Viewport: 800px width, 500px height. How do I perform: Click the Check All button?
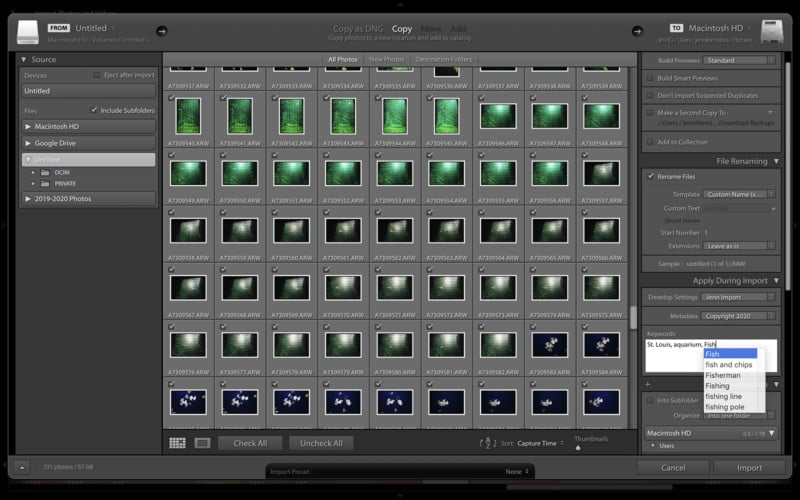[250, 443]
